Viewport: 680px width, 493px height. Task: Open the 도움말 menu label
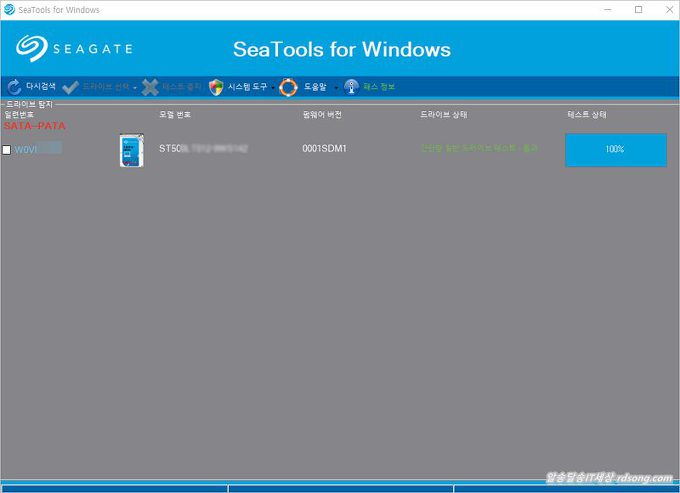click(315, 87)
